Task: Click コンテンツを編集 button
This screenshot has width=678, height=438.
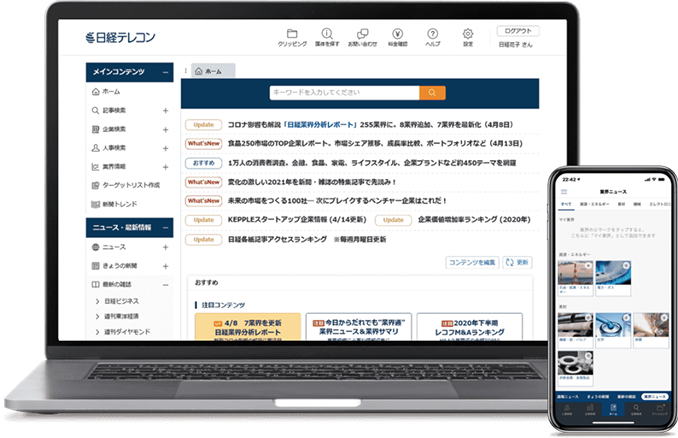Action: tap(472, 262)
